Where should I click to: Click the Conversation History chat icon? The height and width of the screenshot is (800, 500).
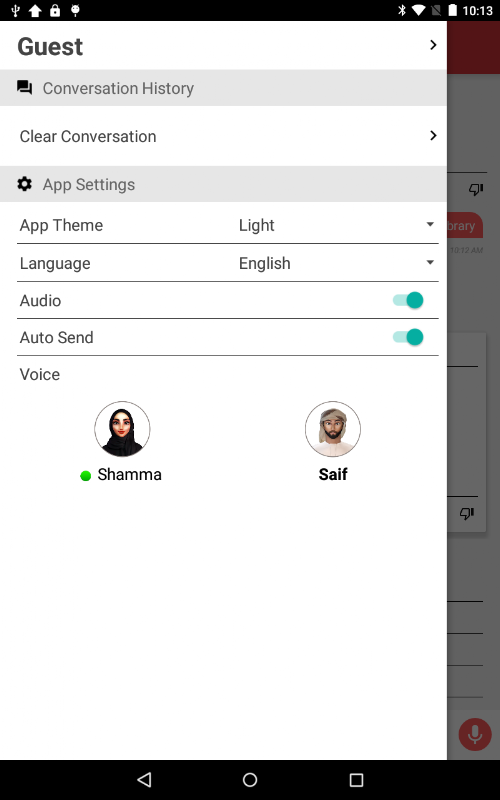(x=24, y=88)
